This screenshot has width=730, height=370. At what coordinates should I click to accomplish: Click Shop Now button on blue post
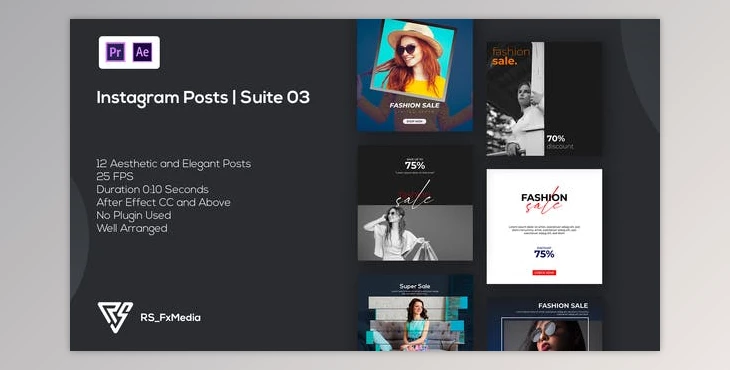click(414, 121)
